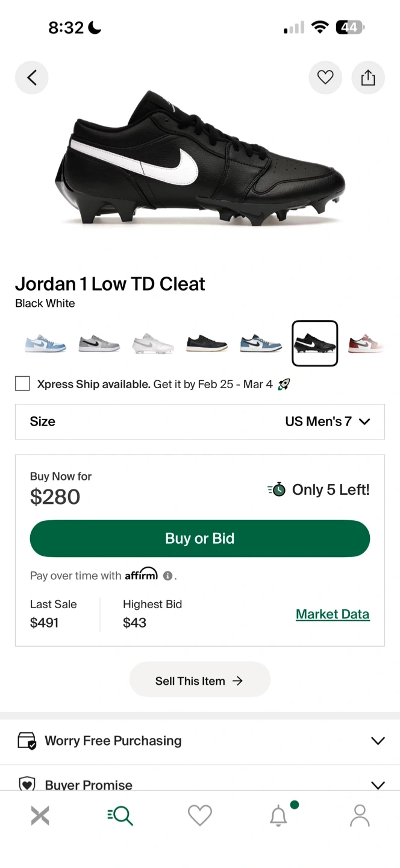The image size is (400, 868).
Task: Select the all-white cleat colorway thumbnail
Action: tap(153, 344)
